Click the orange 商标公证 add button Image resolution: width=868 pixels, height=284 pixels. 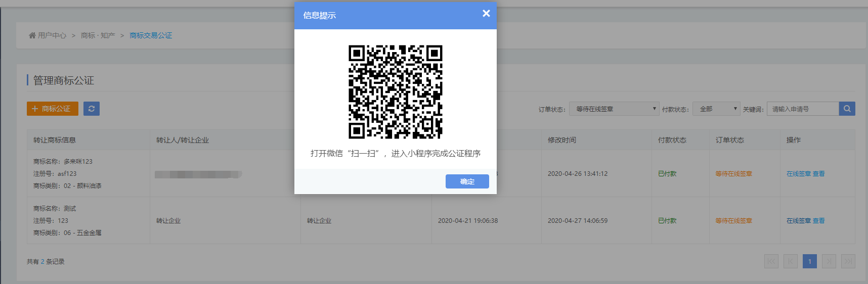(53, 109)
